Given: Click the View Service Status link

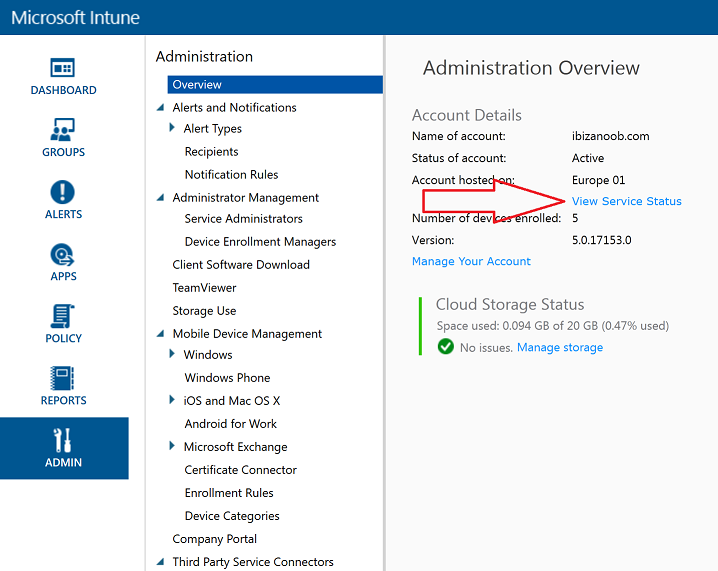Looking at the screenshot, I should click(626, 201).
